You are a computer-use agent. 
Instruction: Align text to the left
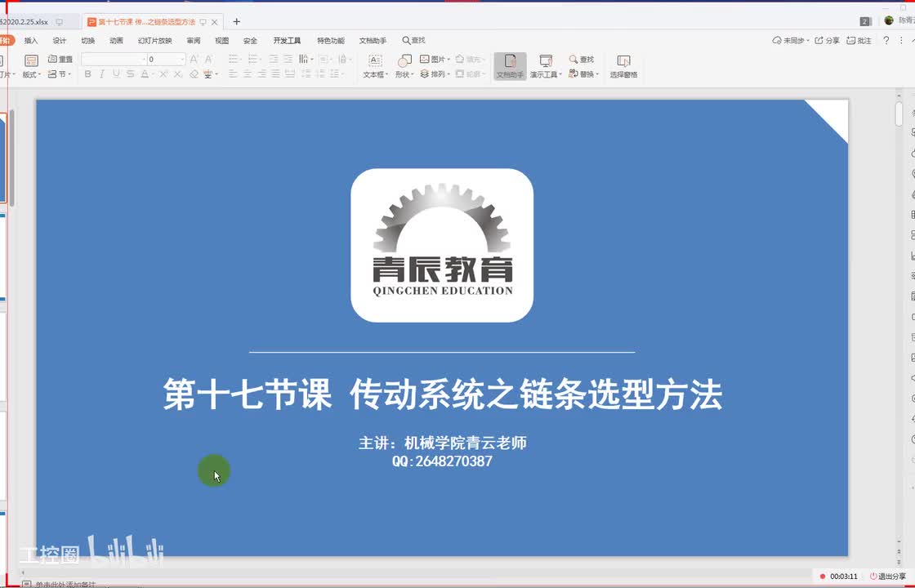[x=234, y=74]
